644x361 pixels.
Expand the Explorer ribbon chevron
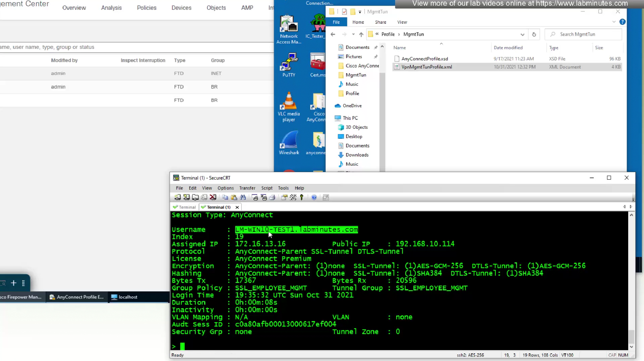click(614, 22)
